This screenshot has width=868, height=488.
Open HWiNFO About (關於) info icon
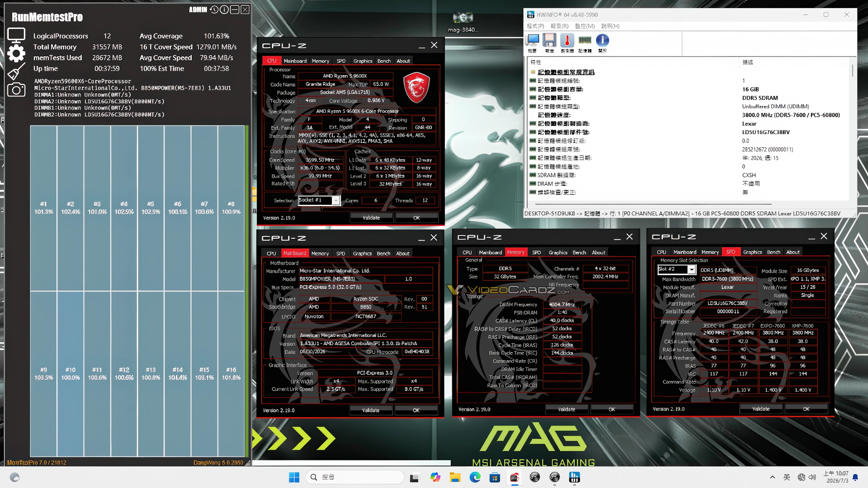(602, 43)
